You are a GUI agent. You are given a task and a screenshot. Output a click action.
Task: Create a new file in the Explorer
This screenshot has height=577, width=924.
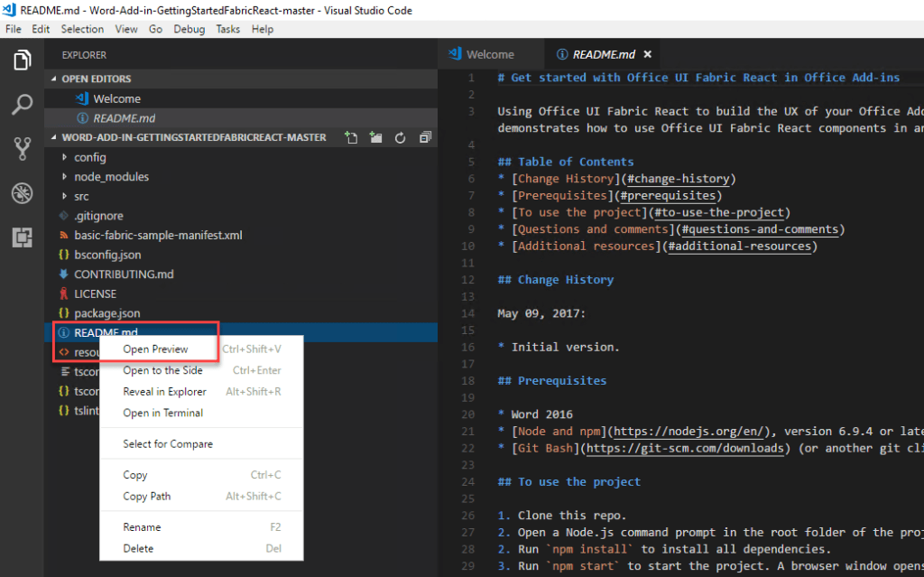coord(351,136)
